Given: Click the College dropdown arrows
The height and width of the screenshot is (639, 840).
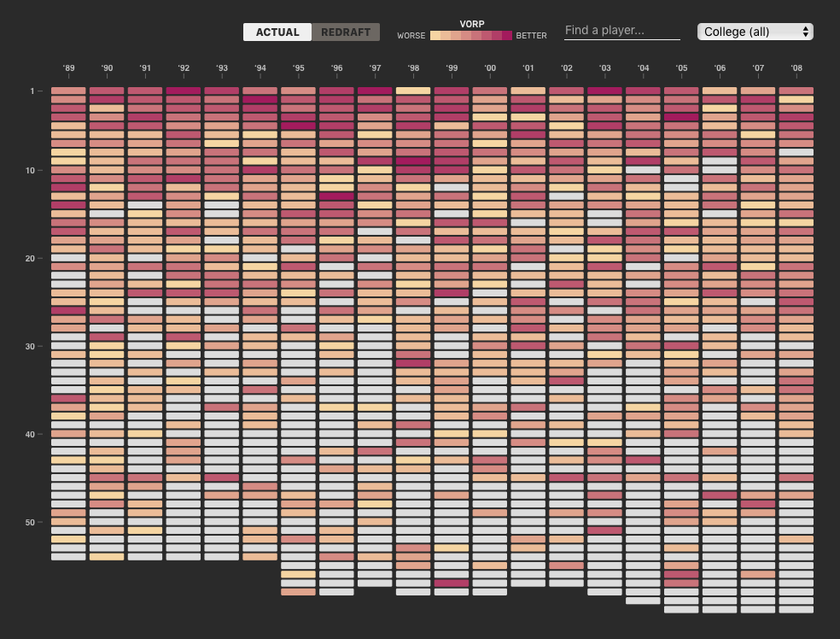Looking at the screenshot, I should point(805,32).
